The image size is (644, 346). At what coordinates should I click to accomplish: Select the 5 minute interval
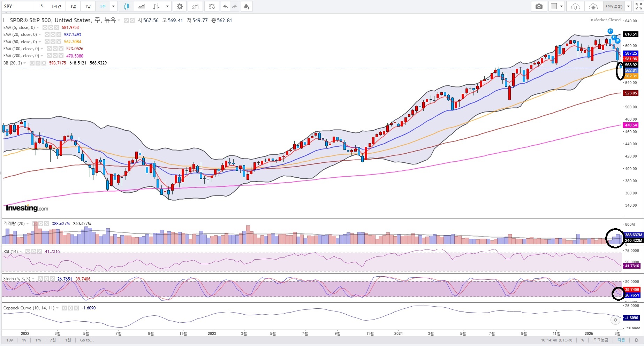(x=41, y=6)
